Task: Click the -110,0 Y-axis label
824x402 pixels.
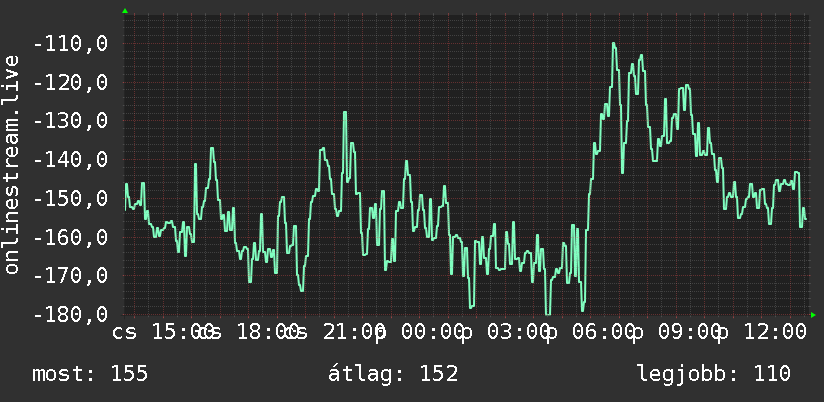Action: (x=71, y=44)
